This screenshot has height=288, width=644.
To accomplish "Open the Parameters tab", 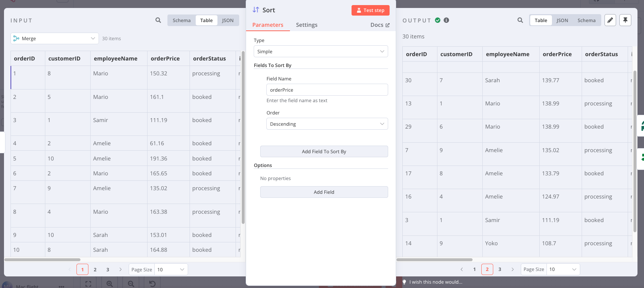I will (x=268, y=25).
